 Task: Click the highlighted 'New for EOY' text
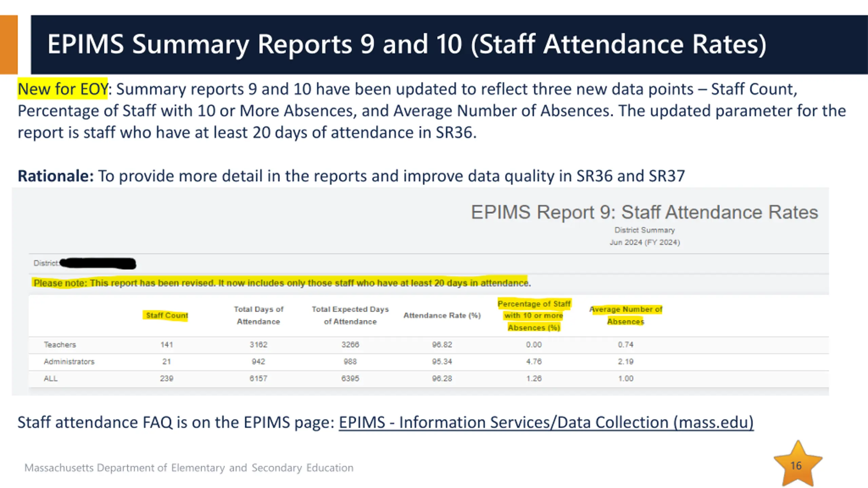pos(63,89)
